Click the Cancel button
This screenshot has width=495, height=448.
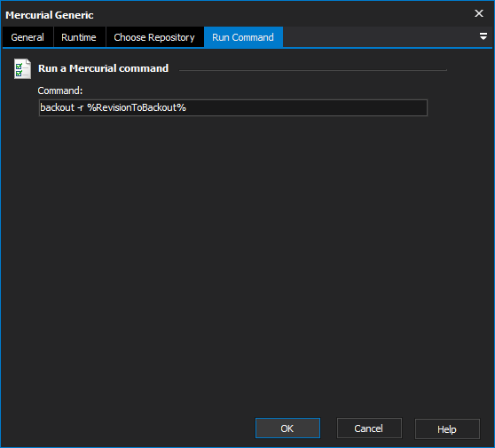(x=369, y=428)
